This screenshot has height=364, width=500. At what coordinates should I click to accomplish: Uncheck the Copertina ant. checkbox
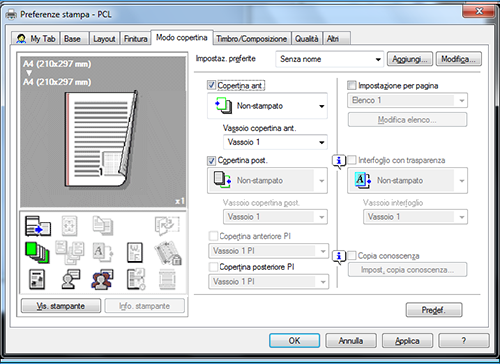[211, 85]
